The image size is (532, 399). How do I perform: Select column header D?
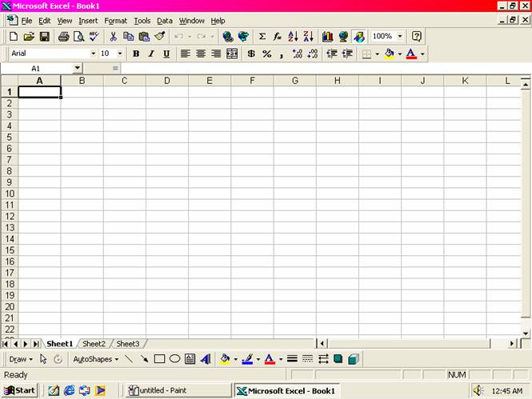(166, 81)
